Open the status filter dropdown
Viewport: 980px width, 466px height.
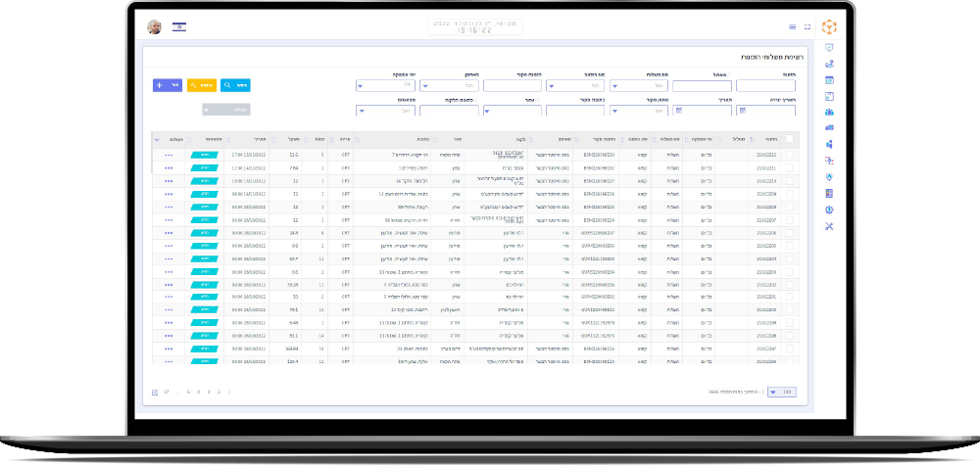[385, 111]
